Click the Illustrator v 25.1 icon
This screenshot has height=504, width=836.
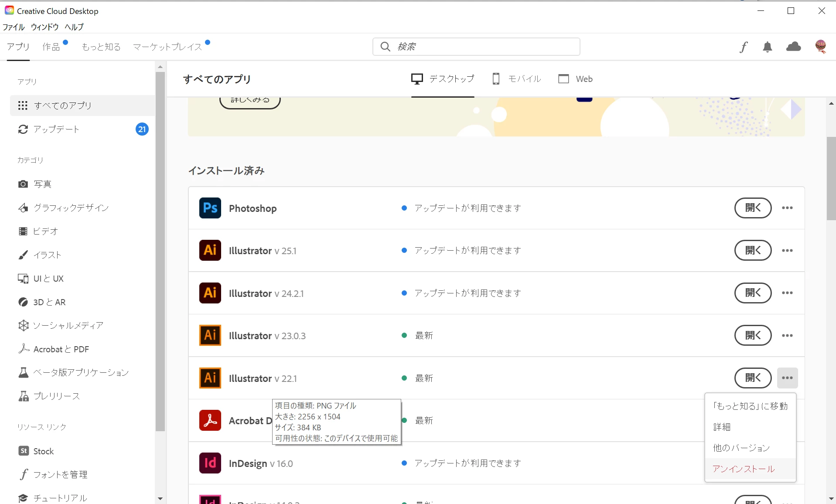pos(210,250)
